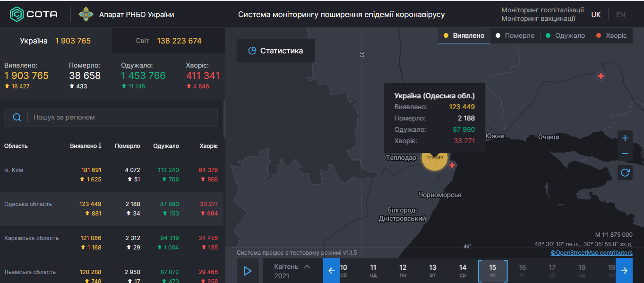Screen dimensions: 644x283
Task: Collapse the Квітень 2021 month selector
Action: 307,266
